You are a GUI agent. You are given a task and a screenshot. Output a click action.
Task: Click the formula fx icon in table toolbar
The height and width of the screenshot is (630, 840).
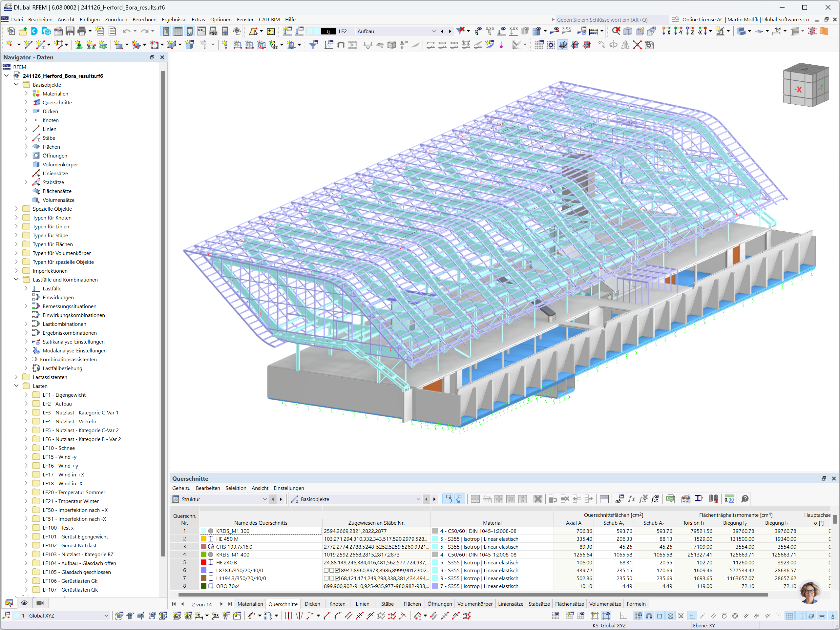coord(632,499)
